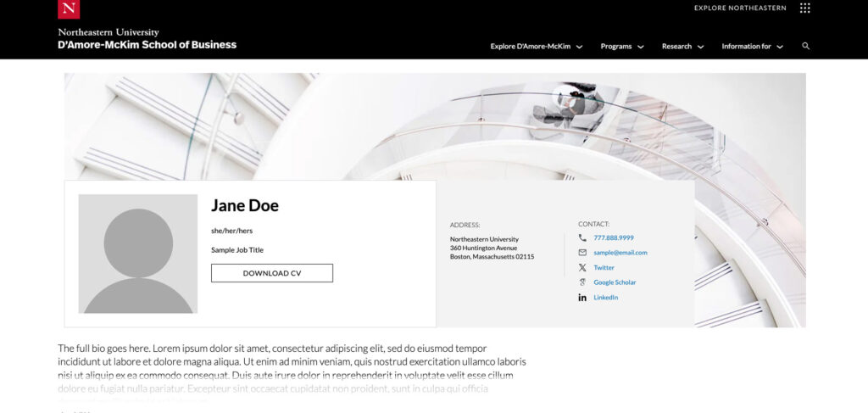Expand the chevron beside Explore D'Amore-McKim

tap(579, 47)
